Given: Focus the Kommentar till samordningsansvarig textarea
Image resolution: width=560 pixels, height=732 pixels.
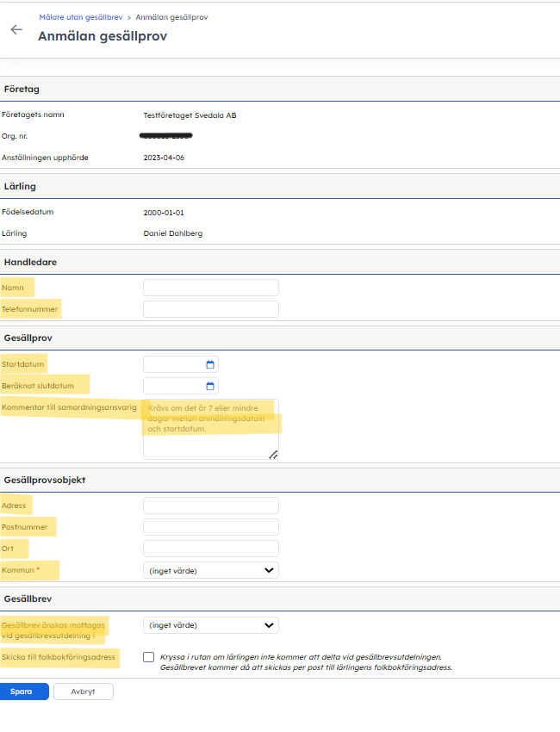Looking at the screenshot, I should pos(210,429).
